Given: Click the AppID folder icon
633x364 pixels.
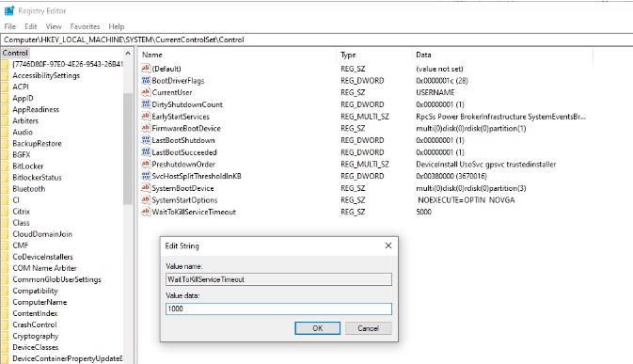Looking at the screenshot, I should (x=5, y=98).
